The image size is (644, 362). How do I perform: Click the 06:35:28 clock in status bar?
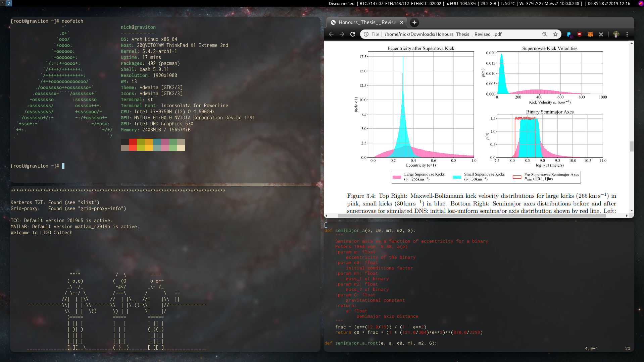(x=596, y=3)
